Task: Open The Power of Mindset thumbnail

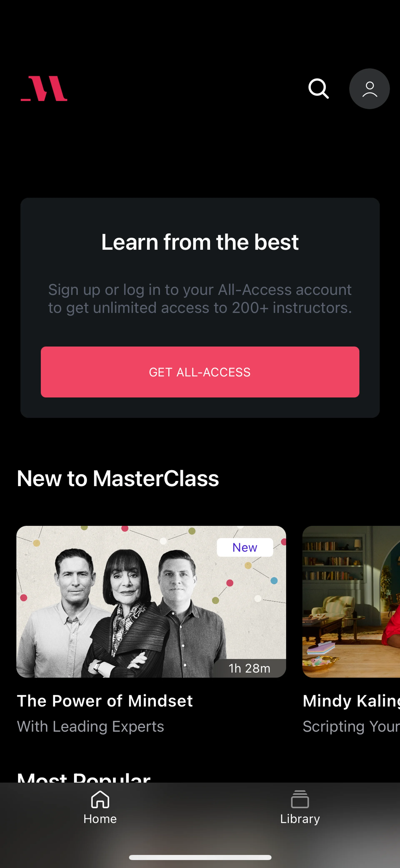Action: (151, 602)
